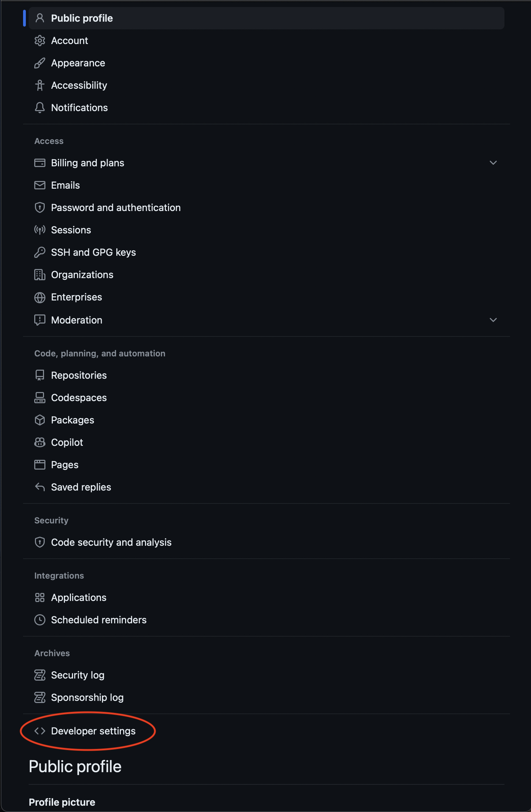The image size is (531, 812).
Task: Open the Emails settings page
Action: [65, 185]
